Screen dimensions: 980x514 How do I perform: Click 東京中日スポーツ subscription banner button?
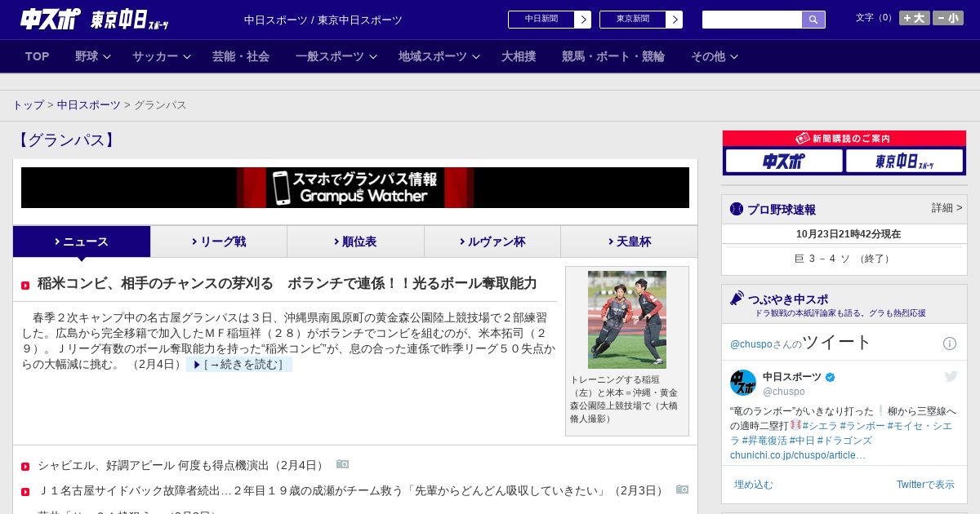tap(904, 161)
